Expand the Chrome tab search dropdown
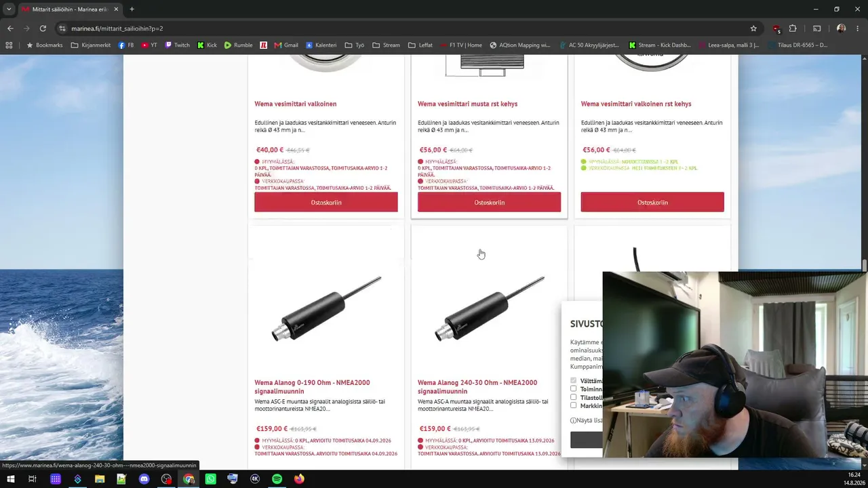This screenshot has height=488, width=868. 9,9
